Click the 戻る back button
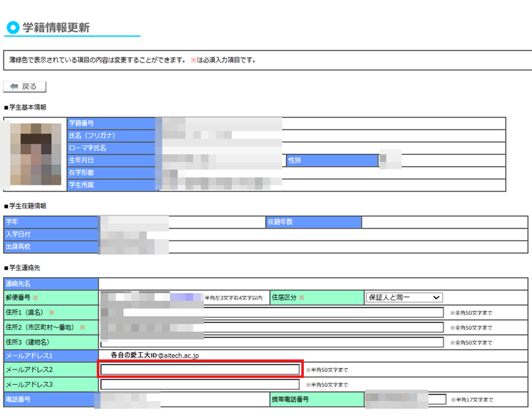This screenshot has width=532, height=416. pyautogui.click(x=25, y=86)
